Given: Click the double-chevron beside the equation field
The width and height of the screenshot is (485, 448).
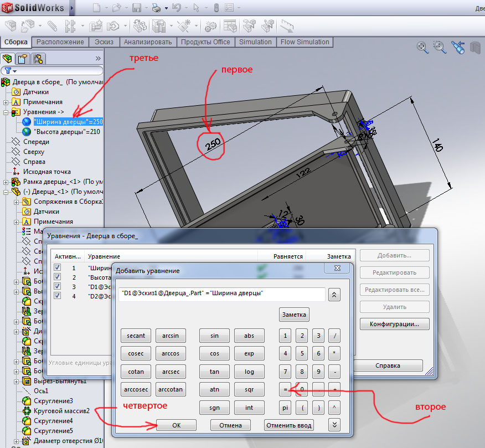Looking at the screenshot, I should pyautogui.click(x=334, y=295).
